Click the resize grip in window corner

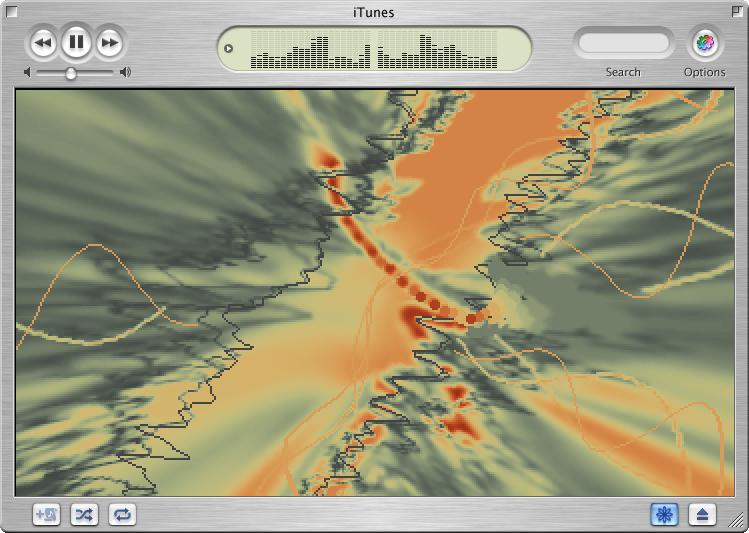click(x=736, y=521)
